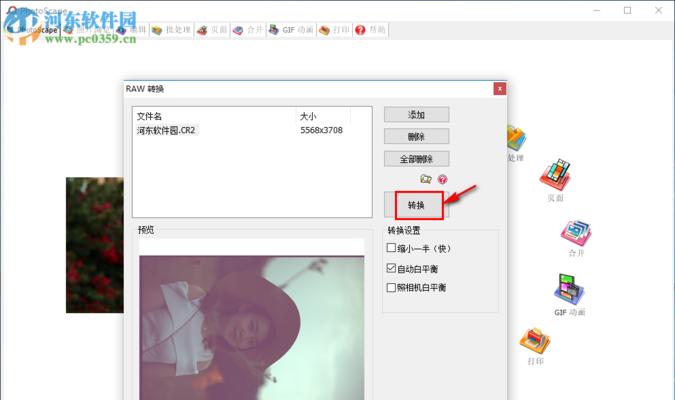Enable the 照相机白平衡 checkbox
Screen dimensions: 675x400
pos(391,287)
